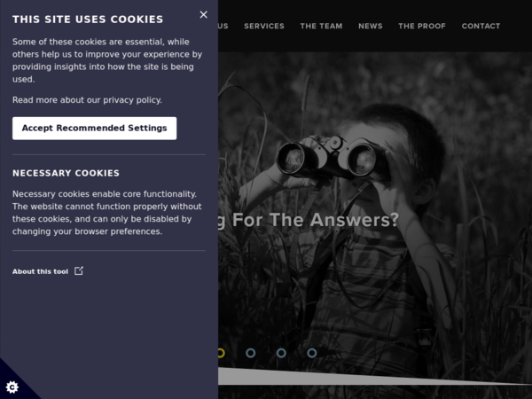
Task: Go to The Team page
Action: coord(321,26)
